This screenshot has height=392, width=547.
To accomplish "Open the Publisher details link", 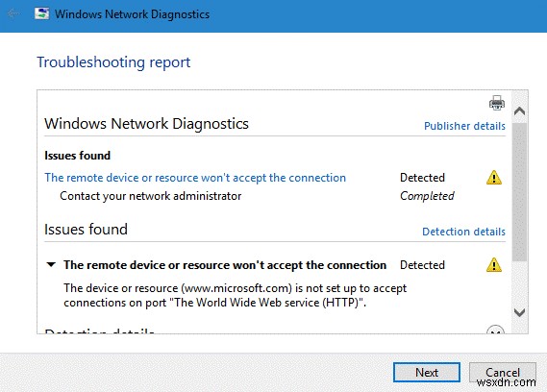I will 464,126.
